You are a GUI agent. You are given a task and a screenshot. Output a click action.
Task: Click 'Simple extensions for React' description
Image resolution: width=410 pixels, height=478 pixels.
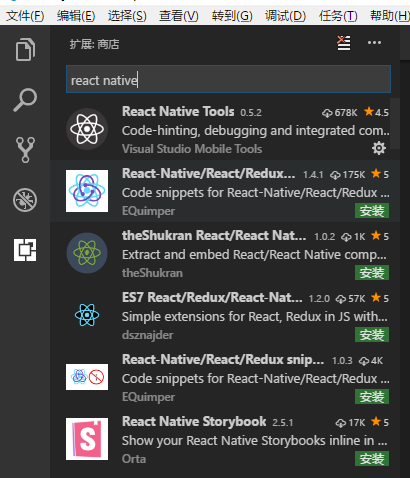255,317
